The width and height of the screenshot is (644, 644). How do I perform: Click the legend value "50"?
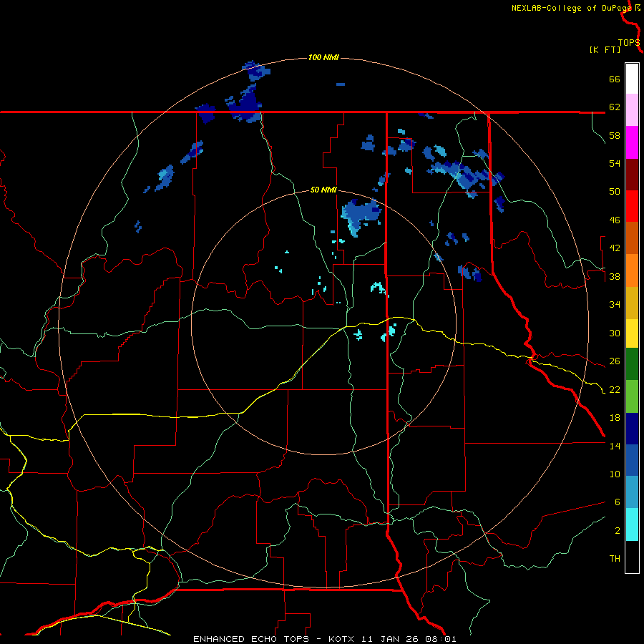click(615, 191)
